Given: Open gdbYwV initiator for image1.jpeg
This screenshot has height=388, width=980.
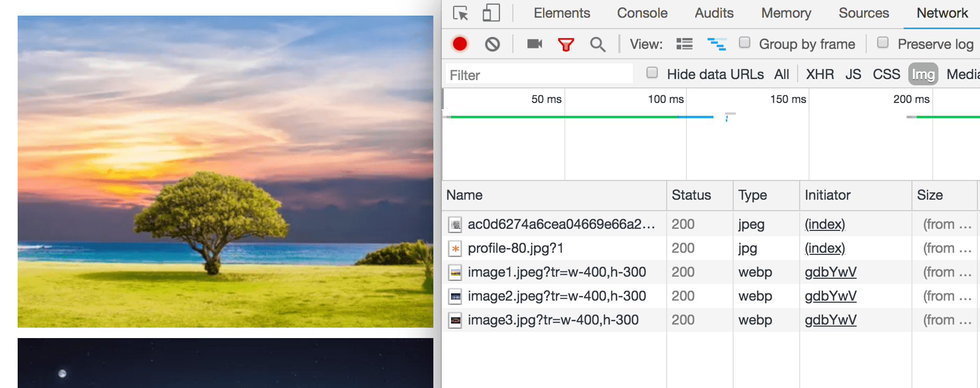Looking at the screenshot, I should [x=831, y=272].
